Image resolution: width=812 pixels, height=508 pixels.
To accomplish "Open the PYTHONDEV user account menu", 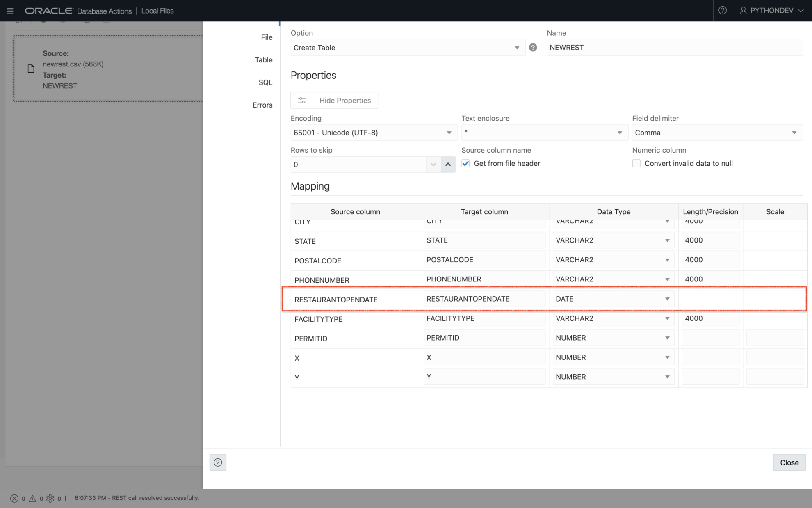I will pos(772,10).
